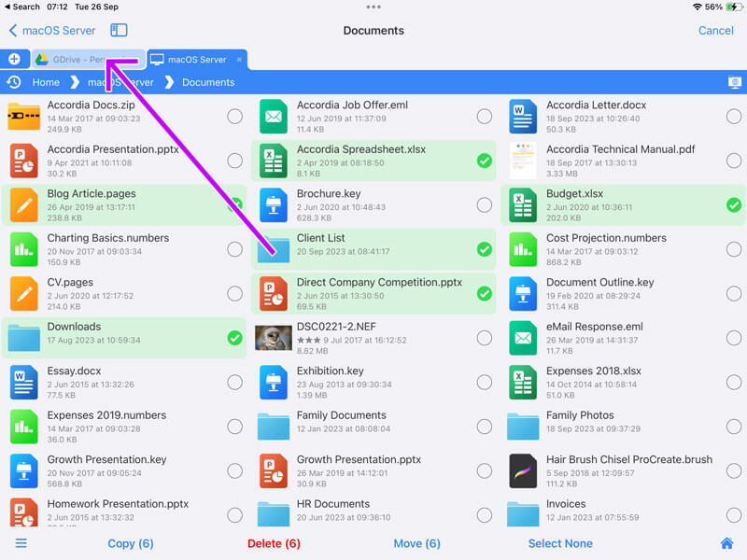Tap the remote screen icon in breadcrumb bar
The width and height of the screenshot is (747, 560).
click(x=735, y=82)
